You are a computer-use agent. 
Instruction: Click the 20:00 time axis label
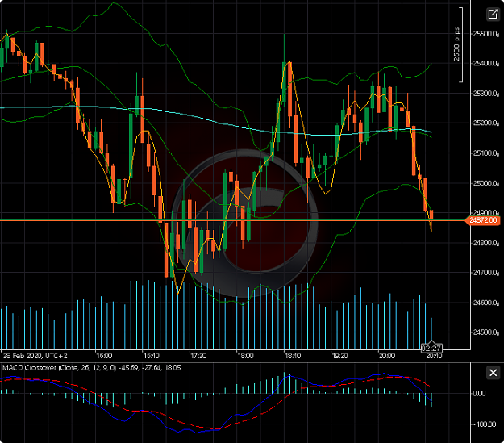pyautogui.click(x=387, y=356)
